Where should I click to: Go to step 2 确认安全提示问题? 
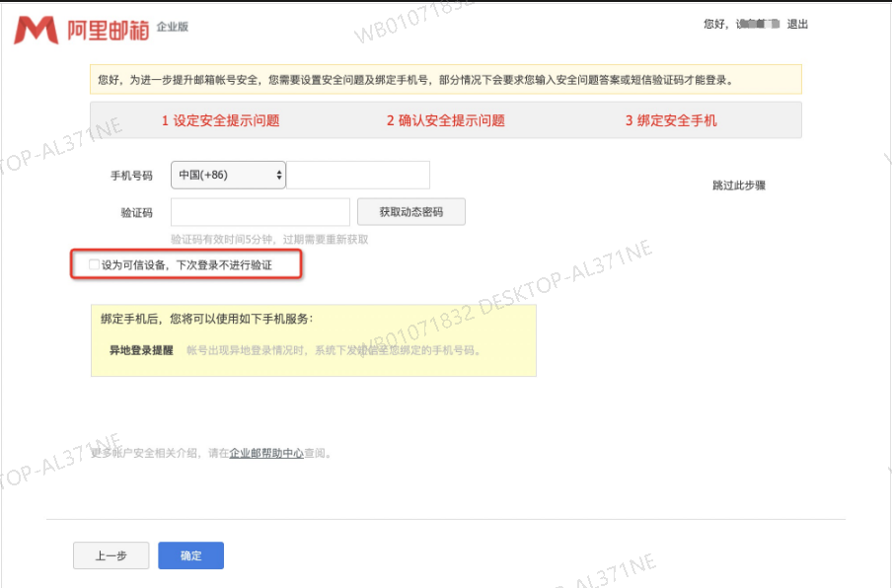click(445, 120)
